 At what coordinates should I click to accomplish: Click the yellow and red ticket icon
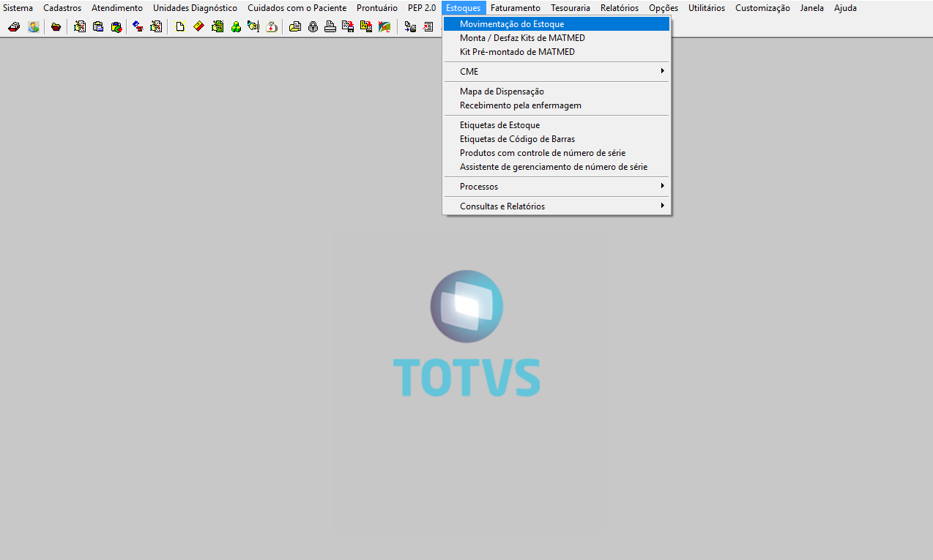pyautogui.click(x=198, y=27)
